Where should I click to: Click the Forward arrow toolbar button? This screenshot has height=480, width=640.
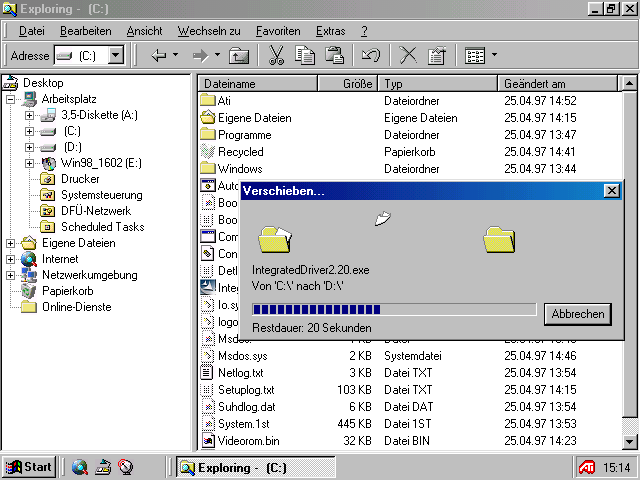(x=200, y=56)
